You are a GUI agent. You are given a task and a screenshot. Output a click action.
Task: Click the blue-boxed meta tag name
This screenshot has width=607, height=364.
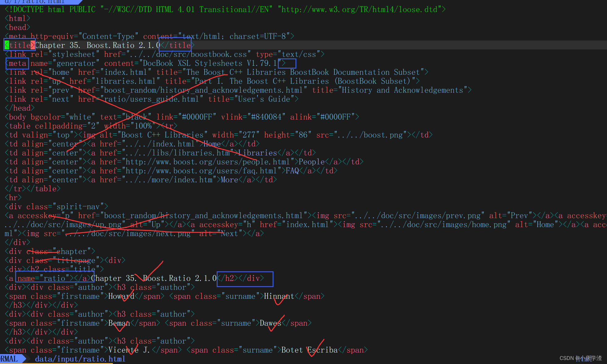pyautogui.click(x=17, y=63)
